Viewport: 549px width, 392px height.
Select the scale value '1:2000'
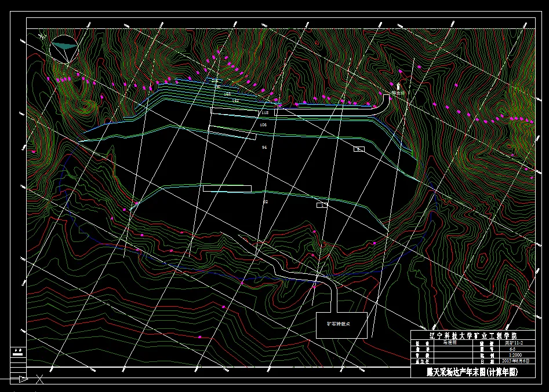[515, 355]
